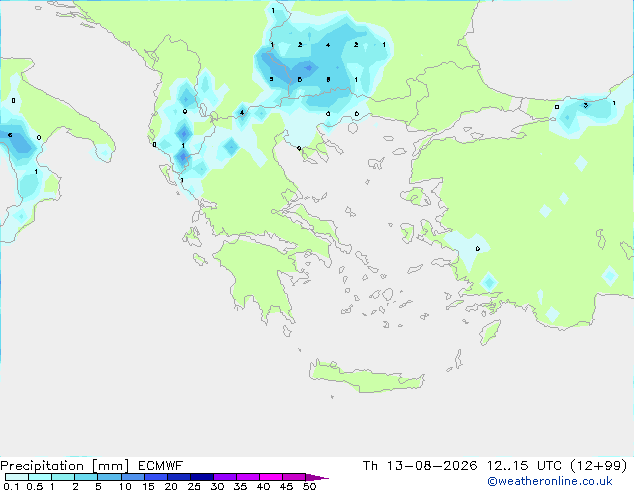Screen dimensions: 634x490
Task: Click the "Th 13-08-2026" date text
Action: point(420,466)
